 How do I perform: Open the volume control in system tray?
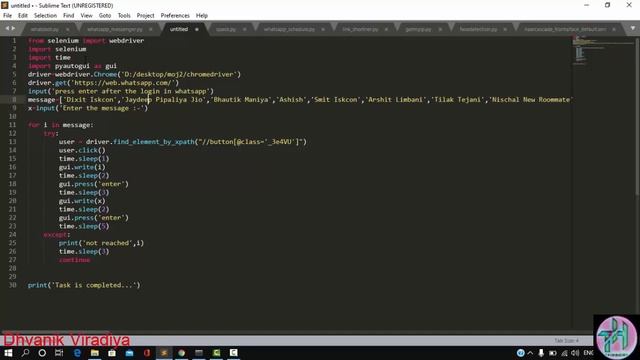pyautogui.click(x=575, y=353)
